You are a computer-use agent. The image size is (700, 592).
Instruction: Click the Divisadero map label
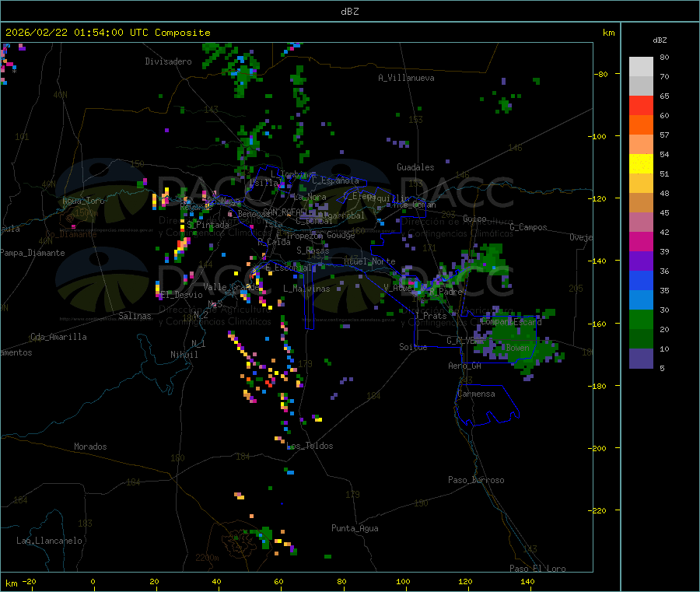pos(168,61)
